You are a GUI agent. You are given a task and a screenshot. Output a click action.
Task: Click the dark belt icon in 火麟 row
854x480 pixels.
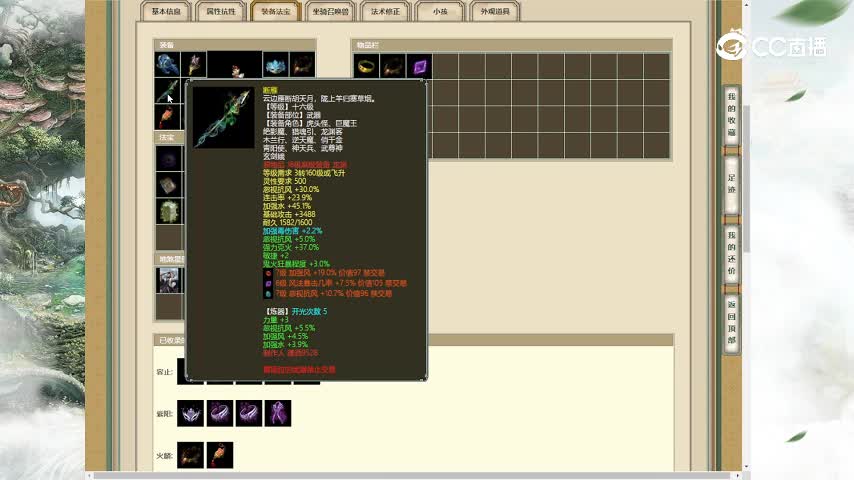point(191,455)
